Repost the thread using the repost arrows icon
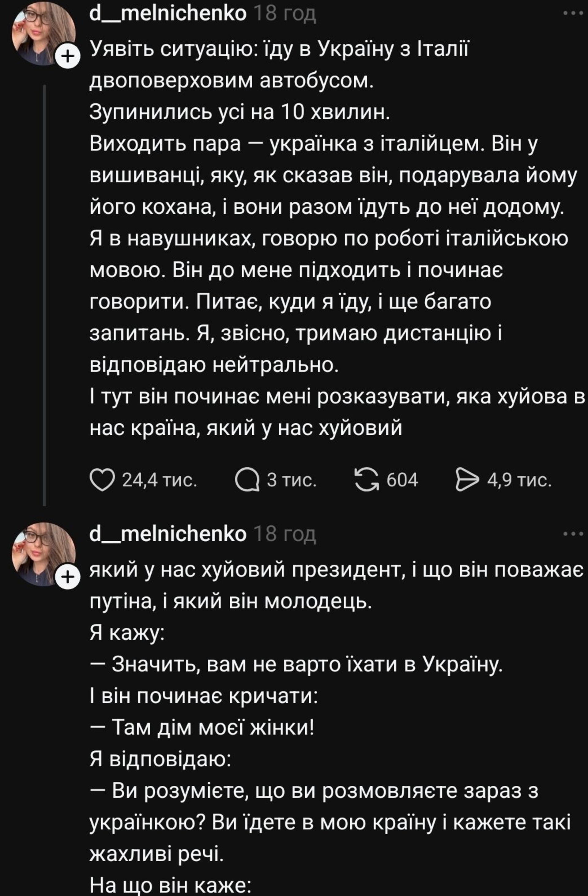 click(367, 480)
